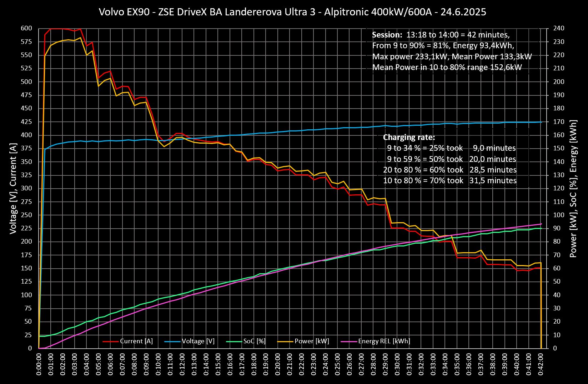Click '10 to 80 % = 70% took 31,5 minutes'
The height and width of the screenshot is (384, 588).
pos(450,180)
